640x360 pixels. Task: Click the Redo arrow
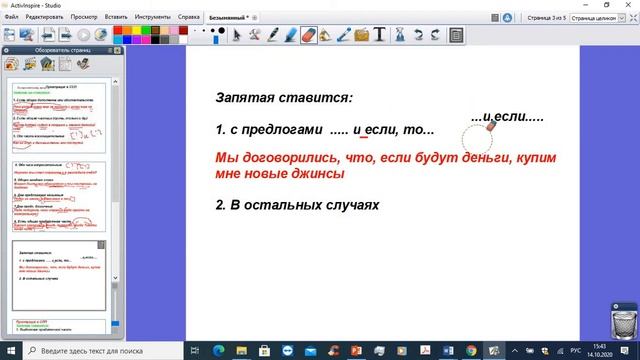pyautogui.click(x=435, y=35)
